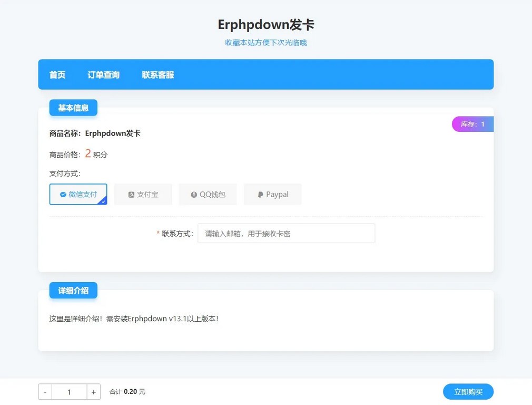Image resolution: width=532 pixels, height=405 pixels.
Task: Decrease quantity with minus button
Action: coord(45,392)
